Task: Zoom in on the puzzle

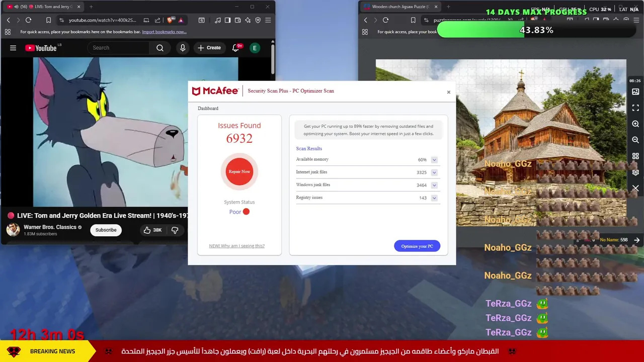Action: (635, 124)
